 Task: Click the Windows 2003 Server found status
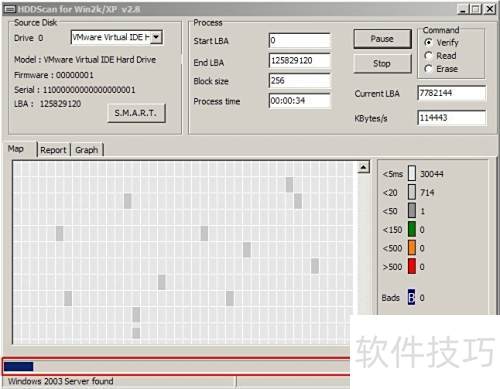61,381
